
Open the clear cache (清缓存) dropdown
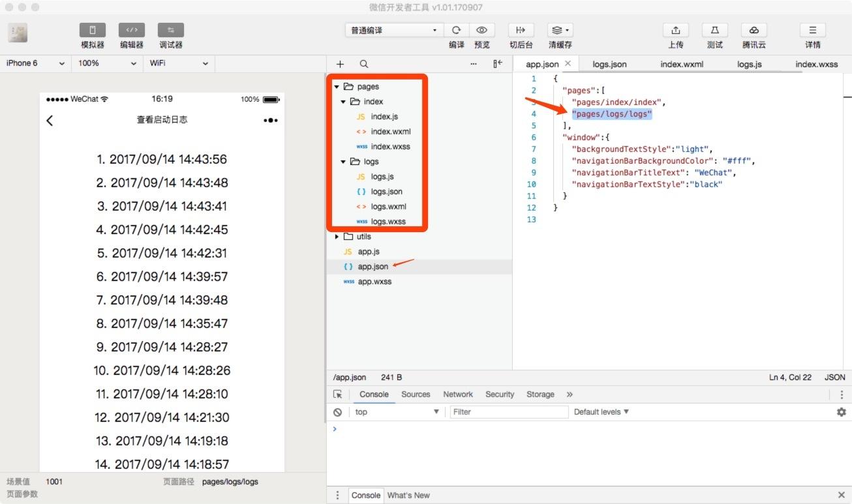[560, 30]
